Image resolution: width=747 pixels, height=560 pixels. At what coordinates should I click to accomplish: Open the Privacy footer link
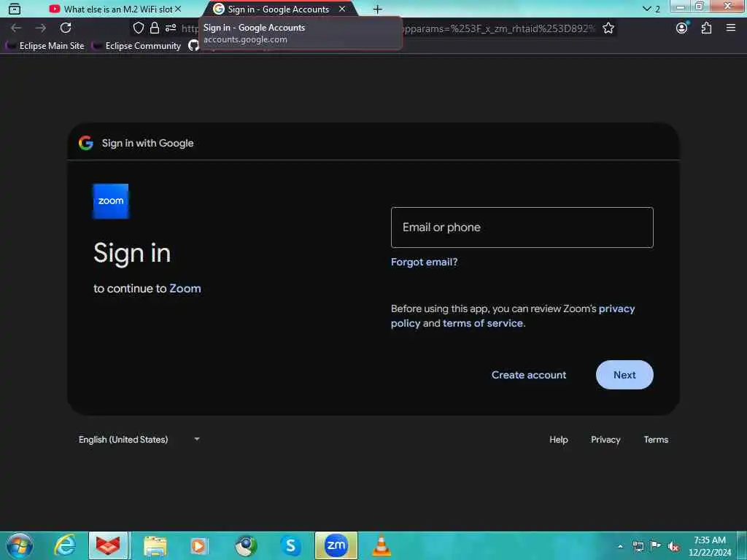point(605,440)
